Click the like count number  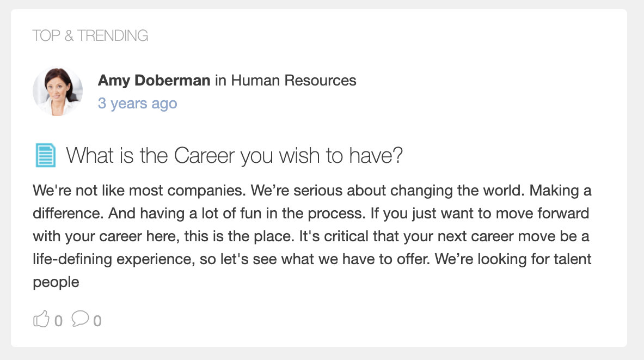click(58, 321)
